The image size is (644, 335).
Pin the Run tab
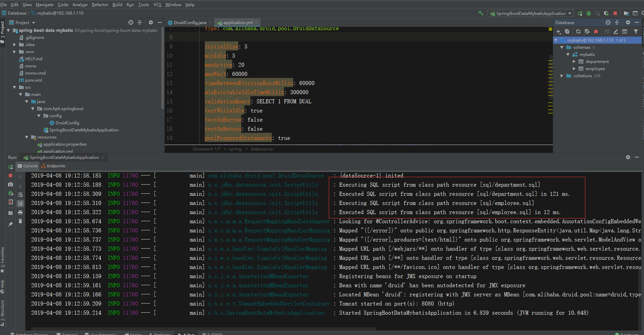(x=11, y=224)
